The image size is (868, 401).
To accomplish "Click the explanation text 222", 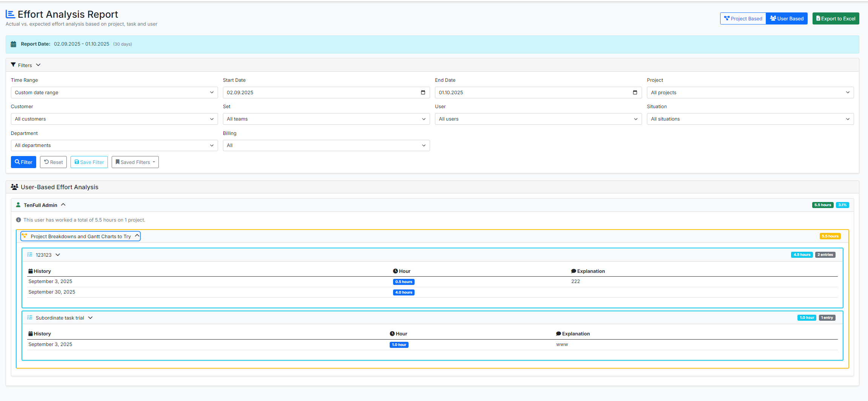I will (x=576, y=282).
